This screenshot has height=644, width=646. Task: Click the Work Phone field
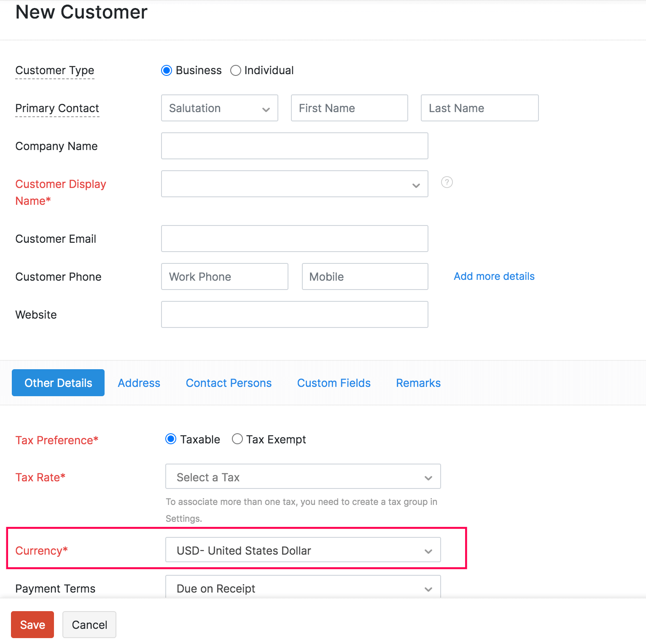[x=224, y=277]
